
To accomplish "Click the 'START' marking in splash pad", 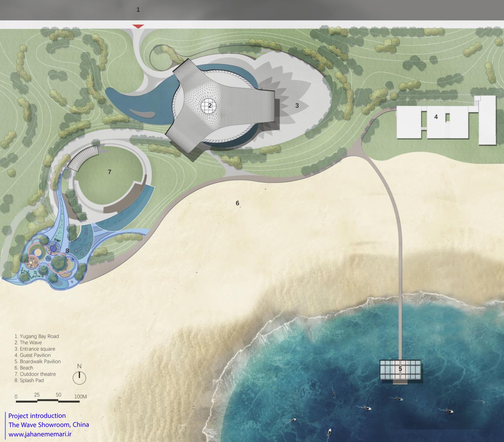I will click(57, 240).
